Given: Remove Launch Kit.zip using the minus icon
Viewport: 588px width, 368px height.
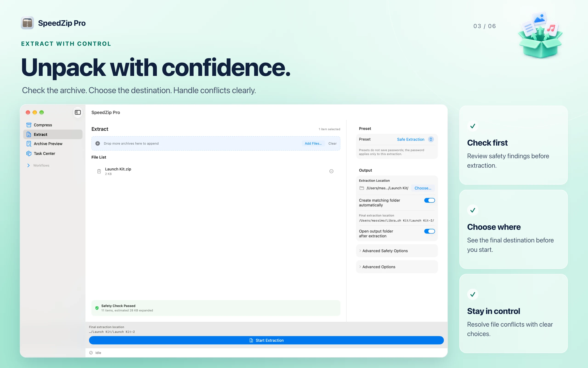Looking at the screenshot, I should 331,171.
